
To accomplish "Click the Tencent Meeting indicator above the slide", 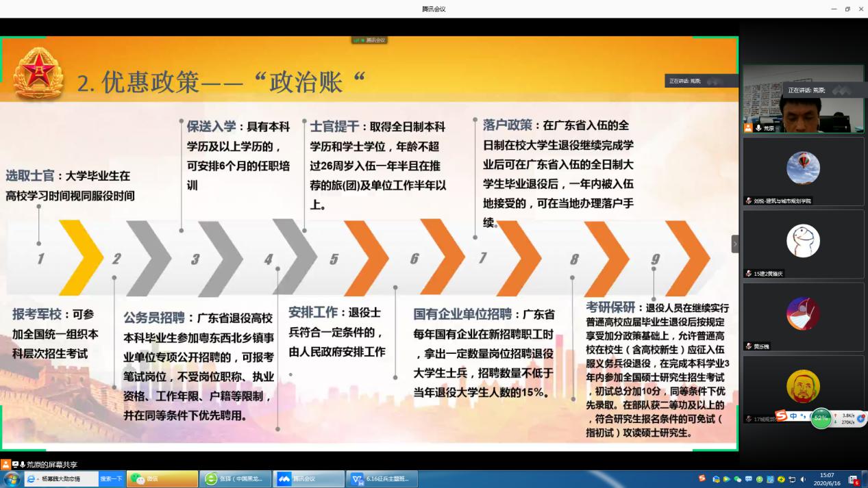I will pos(370,40).
